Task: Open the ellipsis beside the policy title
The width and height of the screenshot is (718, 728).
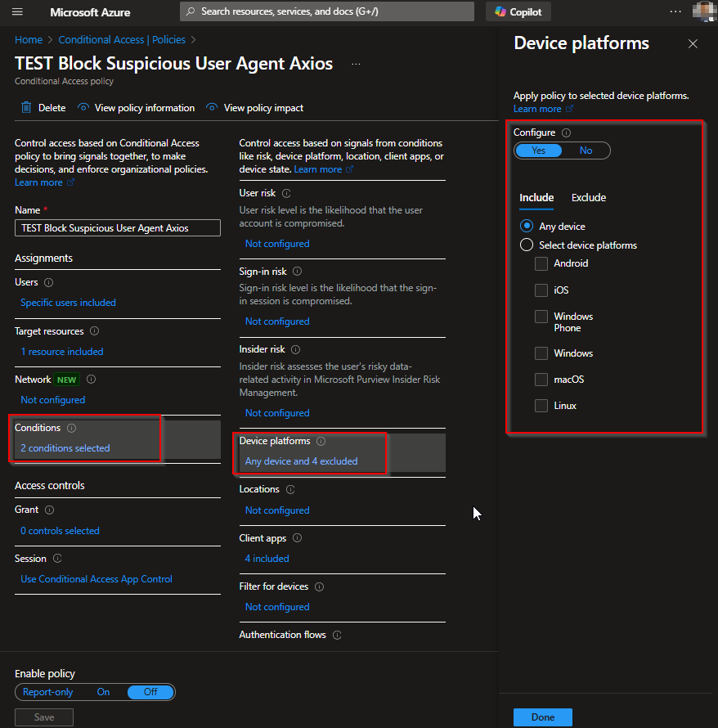Action: tap(356, 64)
